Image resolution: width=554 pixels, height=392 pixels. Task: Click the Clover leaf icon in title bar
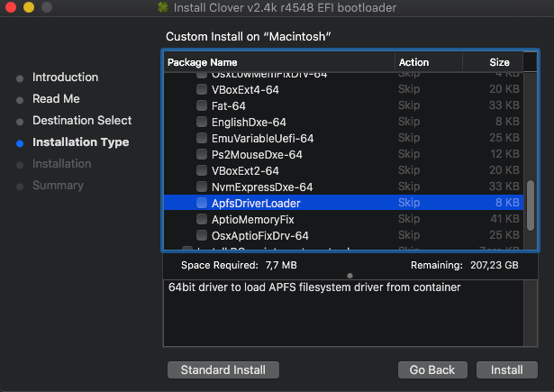point(163,7)
